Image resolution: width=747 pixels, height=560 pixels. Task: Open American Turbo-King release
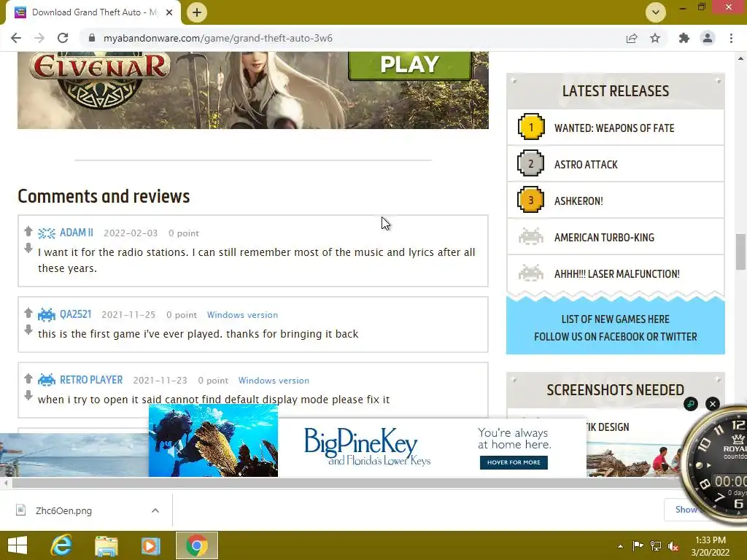tap(604, 237)
